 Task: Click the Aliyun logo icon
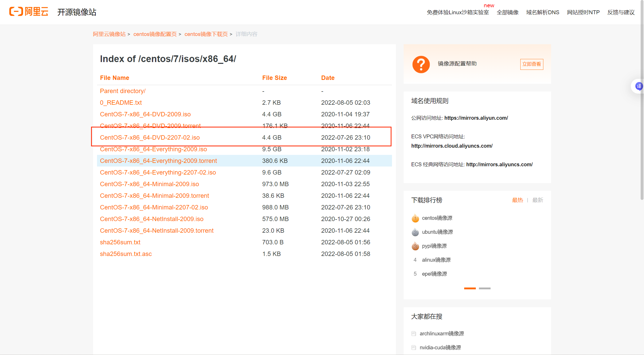(x=16, y=12)
